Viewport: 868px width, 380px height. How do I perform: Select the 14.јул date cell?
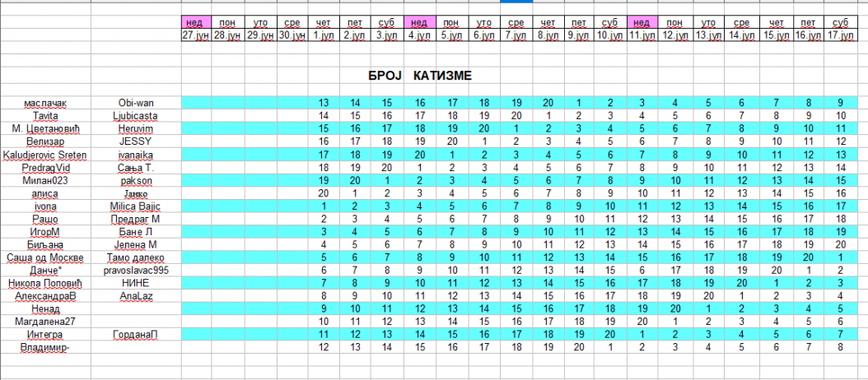coord(741,35)
